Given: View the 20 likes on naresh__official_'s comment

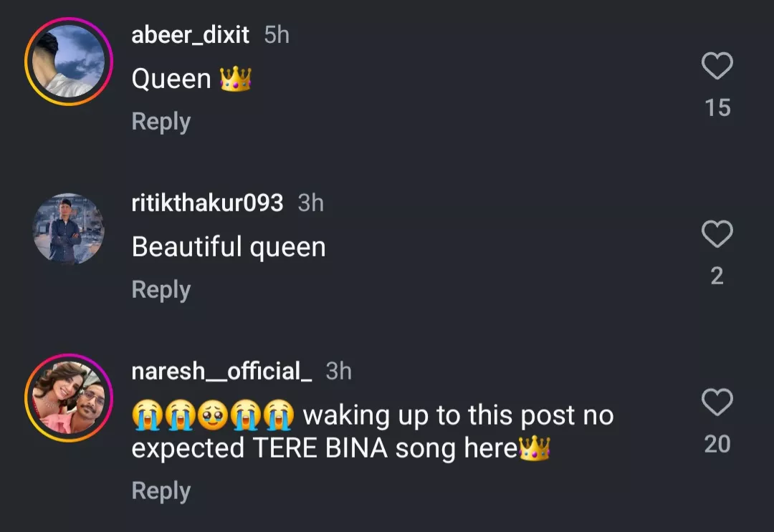Looking at the screenshot, I should [717, 445].
